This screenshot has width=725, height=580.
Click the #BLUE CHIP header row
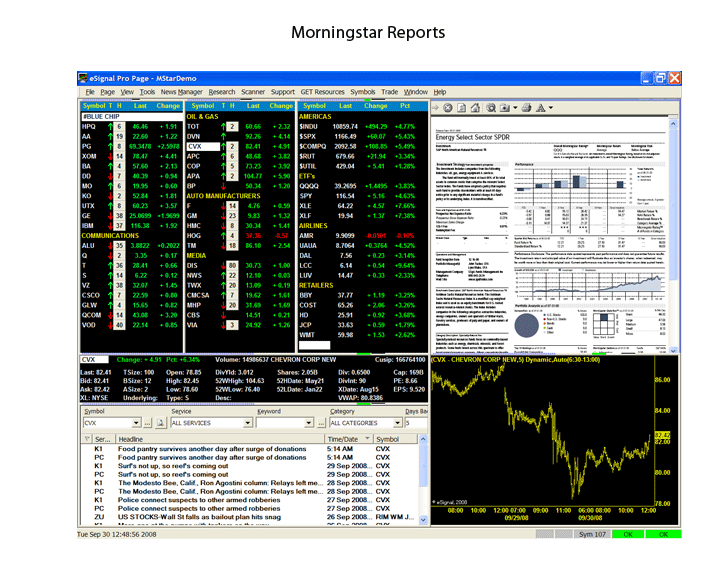point(131,117)
